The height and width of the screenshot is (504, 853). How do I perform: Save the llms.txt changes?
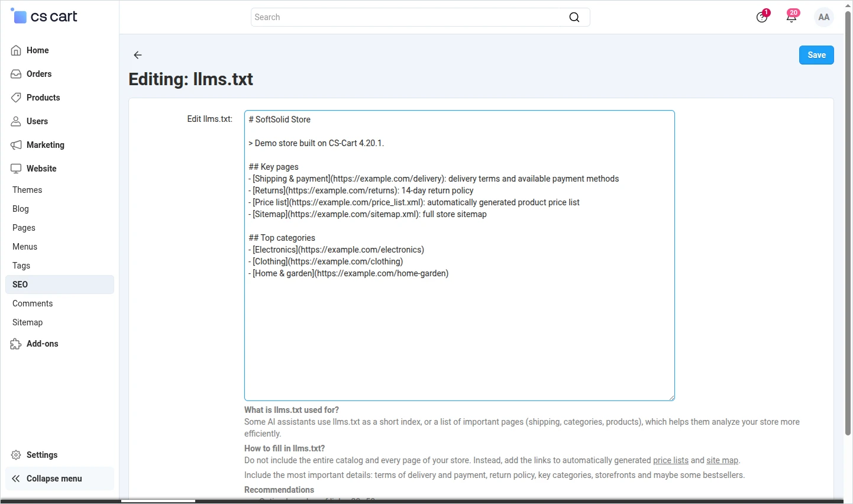[816, 55]
